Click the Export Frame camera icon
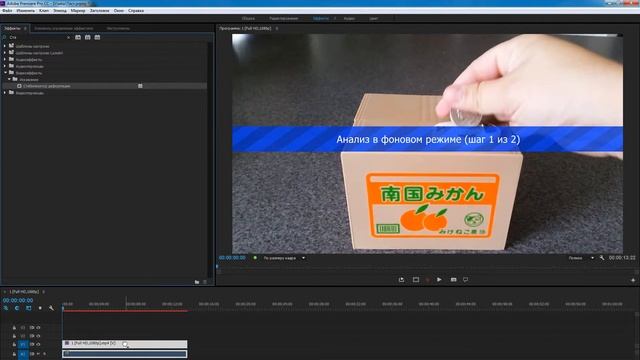Viewport: 640px width, 360px height. coord(453,280)
